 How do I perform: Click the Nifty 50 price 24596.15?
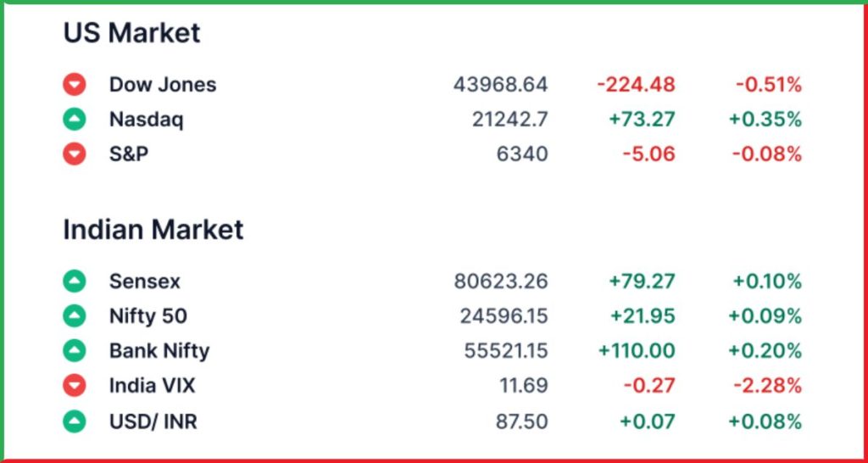[x=504, y=316]
